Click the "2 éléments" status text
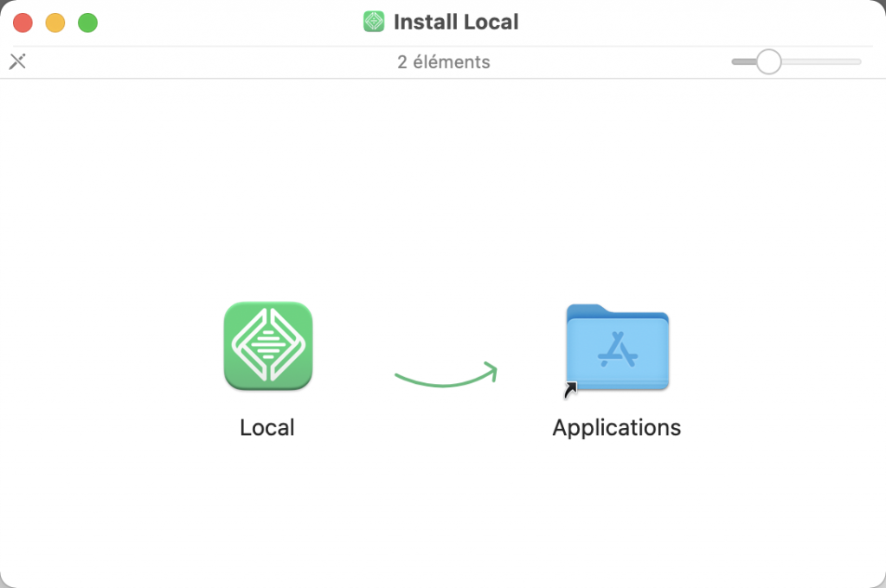Image resolution: width=886 pixels, height=588 pixels. (x=443, y=62)
